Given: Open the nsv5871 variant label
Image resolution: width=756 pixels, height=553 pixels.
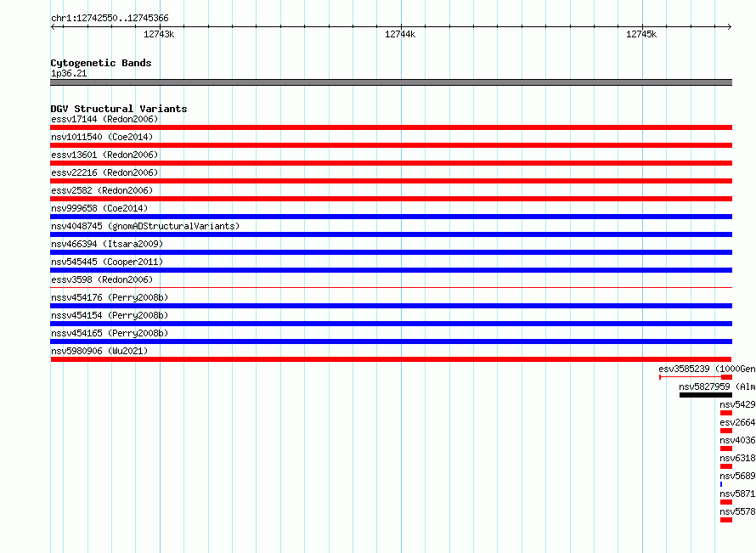Looking at the screenshot, I should tap(737, 494).
